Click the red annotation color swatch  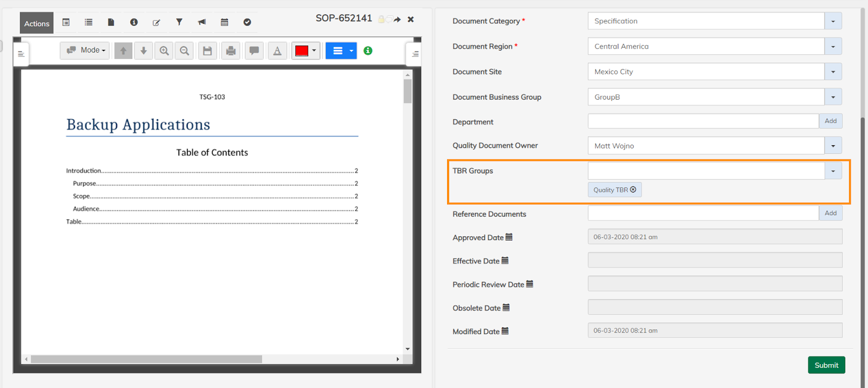click(x=302, y=51)
